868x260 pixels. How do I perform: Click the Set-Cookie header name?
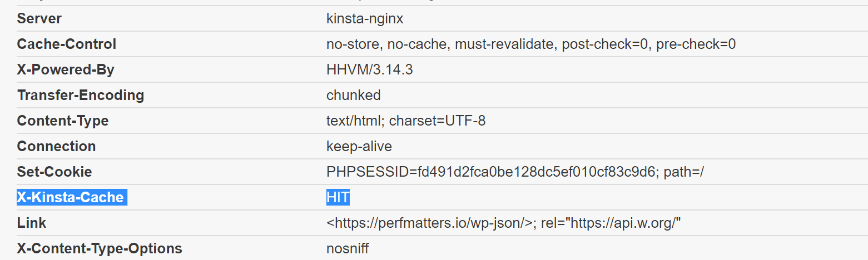pos(54,172)
